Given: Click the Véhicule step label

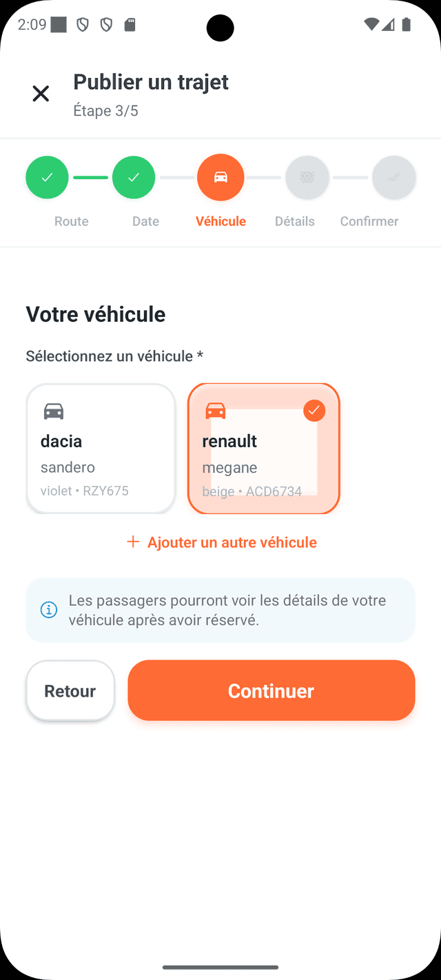Looking at the screenshot, I should pos(220,221).
